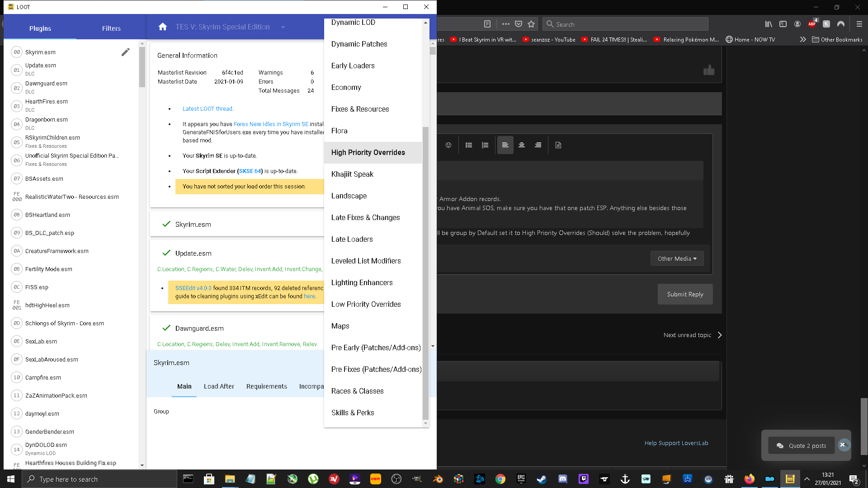Open Discord from the taskbar
The image size is (868, 488).
[x=563, y=479]
